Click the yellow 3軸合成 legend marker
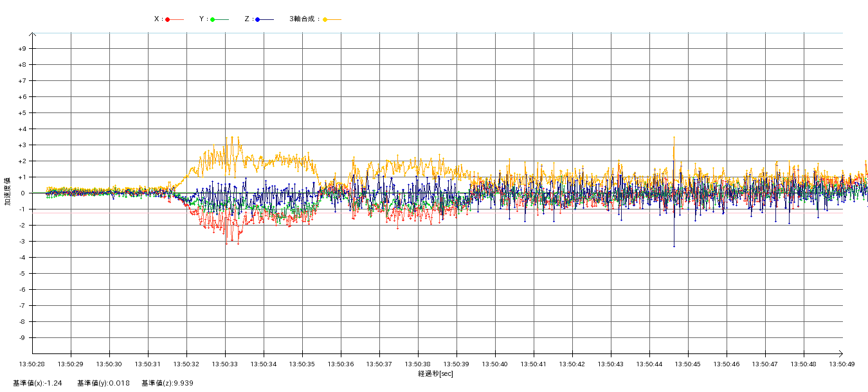This screenshot has width=868, height=392. 325,19
